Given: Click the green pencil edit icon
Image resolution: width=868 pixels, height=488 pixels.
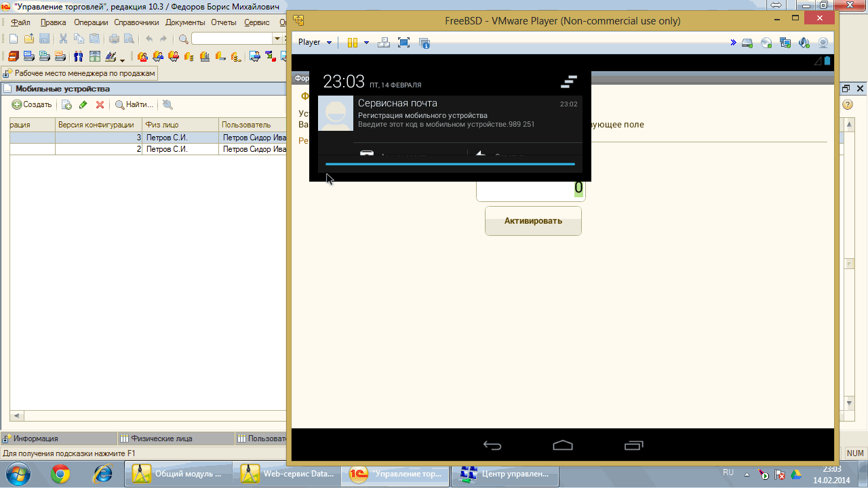Looking at the screenshot, I should pos(83,105).
